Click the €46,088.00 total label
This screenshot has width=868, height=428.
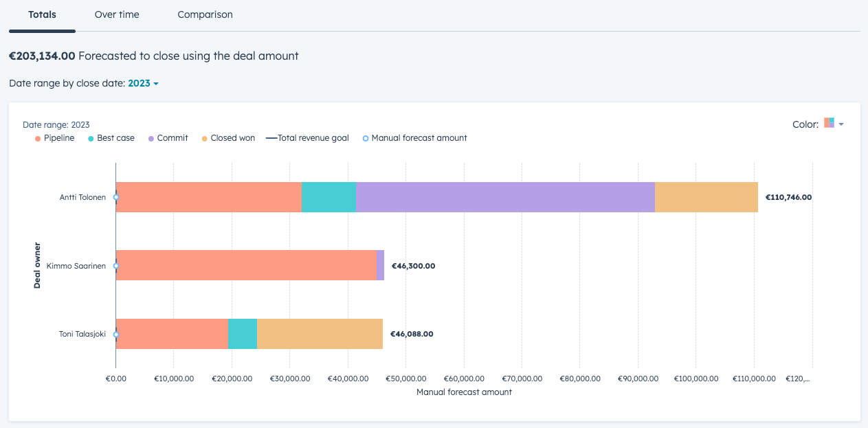point(412,335)
